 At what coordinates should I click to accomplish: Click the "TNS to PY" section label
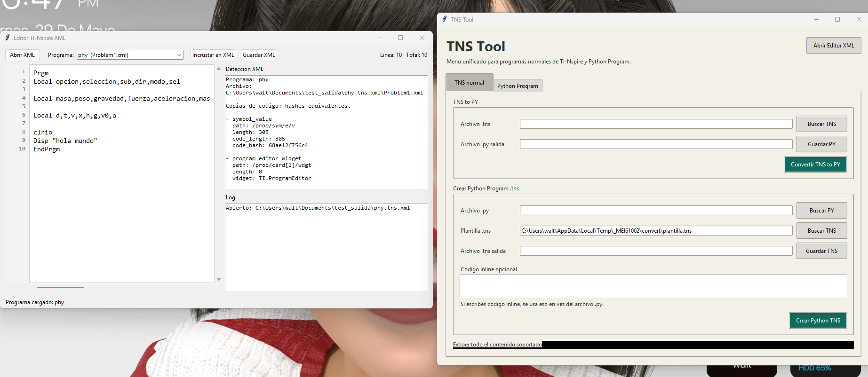[x=465, y=102]
